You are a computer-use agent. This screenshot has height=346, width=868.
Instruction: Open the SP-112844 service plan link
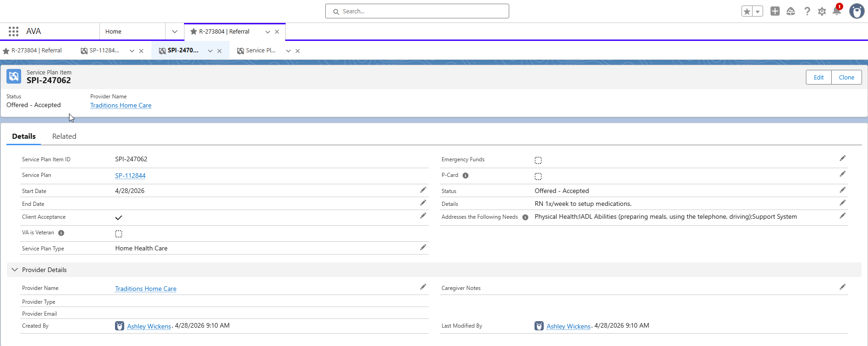pyautogui.click(x=130, y=176)
